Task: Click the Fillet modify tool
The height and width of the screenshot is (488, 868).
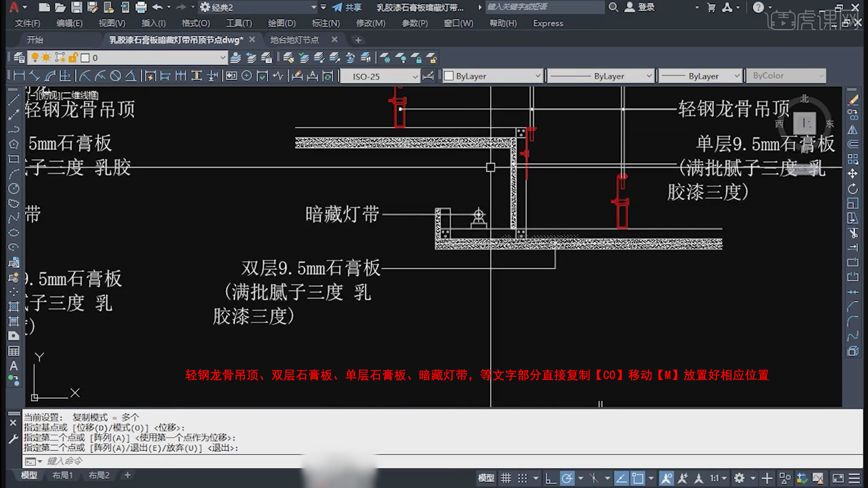Action: coord(853,321)
